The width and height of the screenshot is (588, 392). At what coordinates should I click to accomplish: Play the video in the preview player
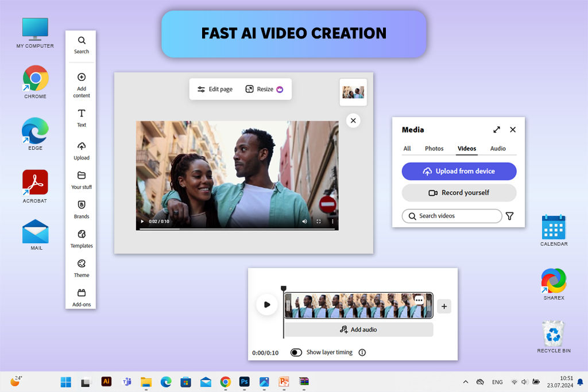point(142,222)
